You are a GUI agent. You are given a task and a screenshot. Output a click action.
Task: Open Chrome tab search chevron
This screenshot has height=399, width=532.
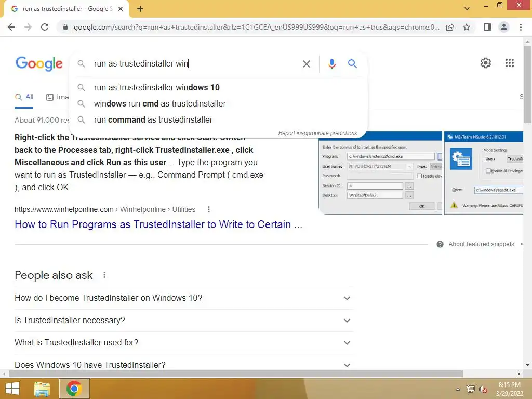[467, 9]
